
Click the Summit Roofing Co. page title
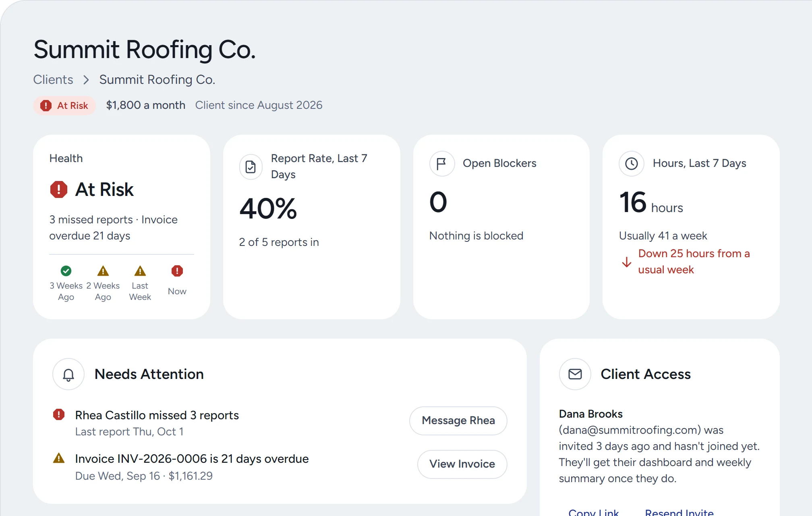145,50
